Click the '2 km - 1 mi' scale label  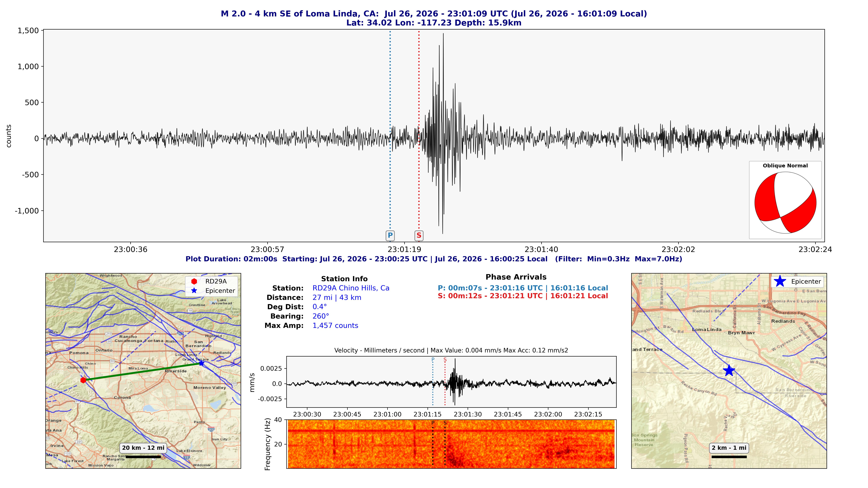[x=729, y=448]
